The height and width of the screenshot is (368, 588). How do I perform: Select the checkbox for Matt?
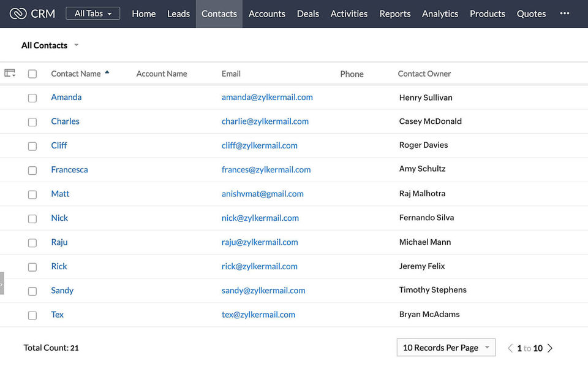point(32,194)
